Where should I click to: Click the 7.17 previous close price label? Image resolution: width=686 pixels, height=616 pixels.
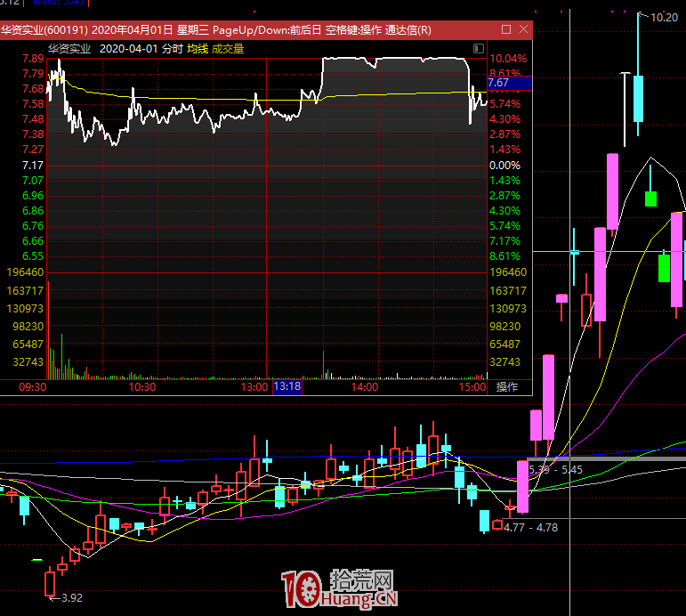pos(33,166)
